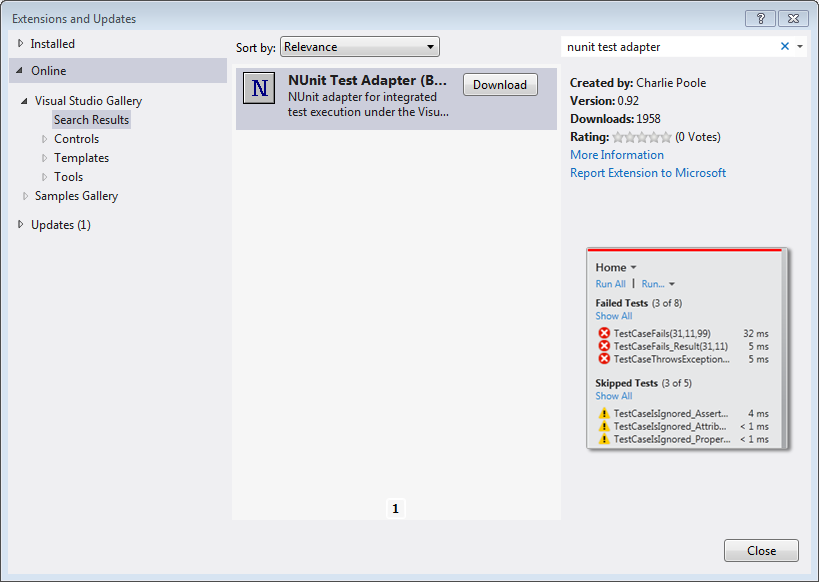Click the zero-vote star rating

642,137
